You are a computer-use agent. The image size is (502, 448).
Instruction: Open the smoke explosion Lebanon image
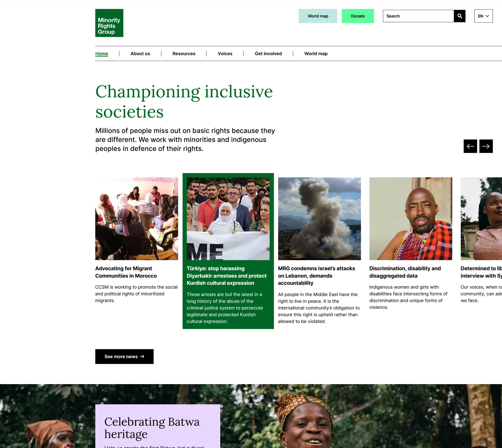pyautogui.click(x=319, y=219)
